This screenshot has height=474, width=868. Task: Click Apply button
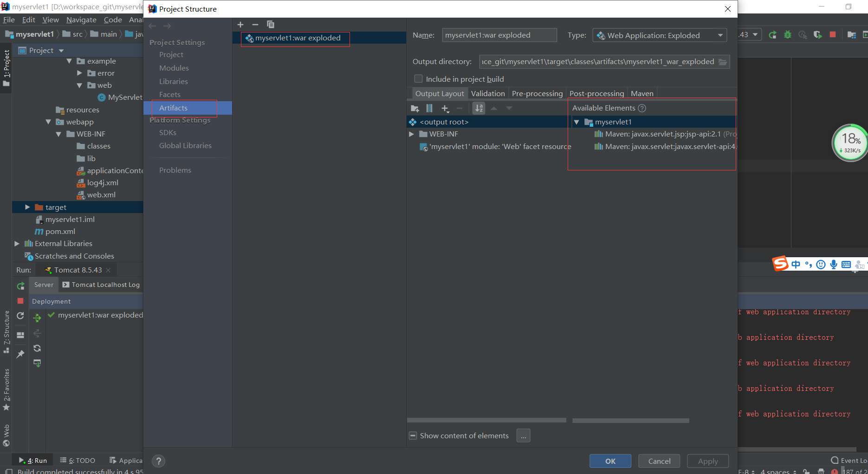click(708, 461)
